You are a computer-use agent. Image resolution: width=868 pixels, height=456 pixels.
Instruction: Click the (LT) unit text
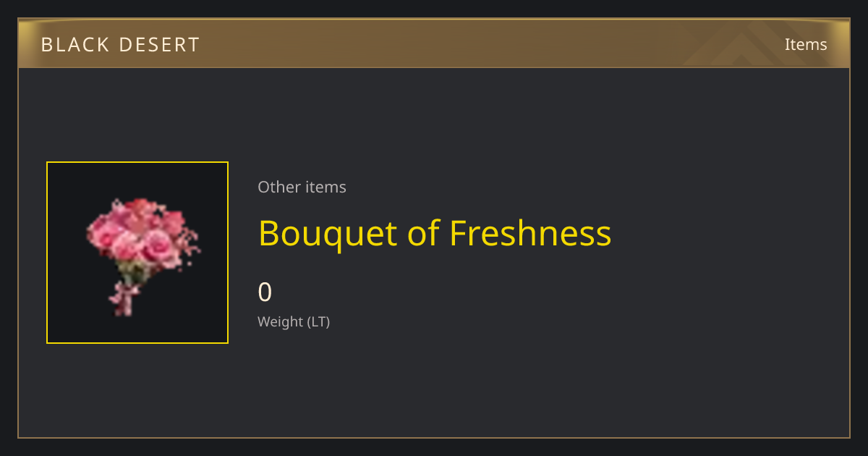(319, 322)
